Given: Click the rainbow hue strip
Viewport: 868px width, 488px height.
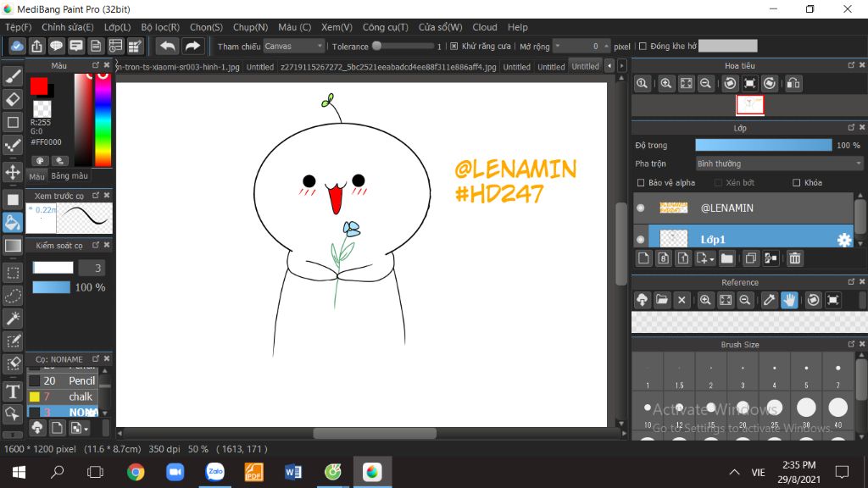Looking at the screenshot, I should click(103, 119).
